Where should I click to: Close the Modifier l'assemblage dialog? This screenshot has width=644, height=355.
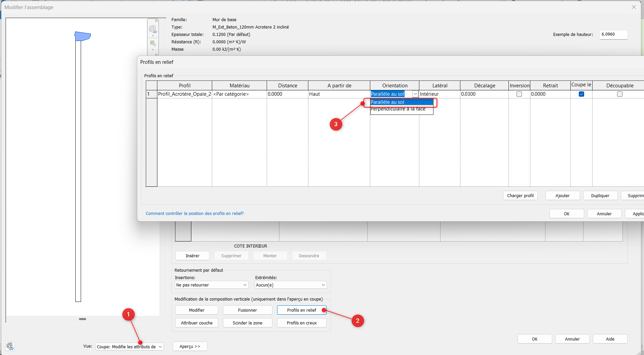point(634,7)
